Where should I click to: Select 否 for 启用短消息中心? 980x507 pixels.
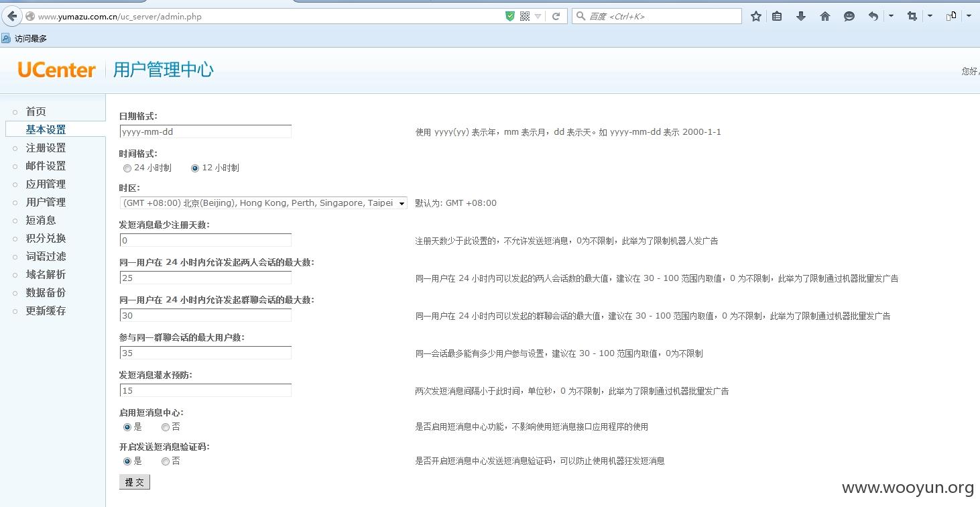click(166, 427)
